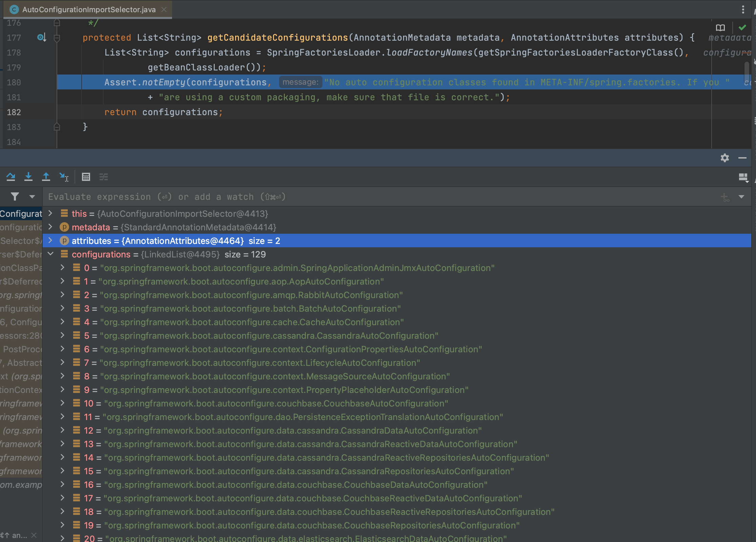The height and width of the screenshot is (542, 756).
Task: Click the Step Into debugger icon
Action: 28,177
